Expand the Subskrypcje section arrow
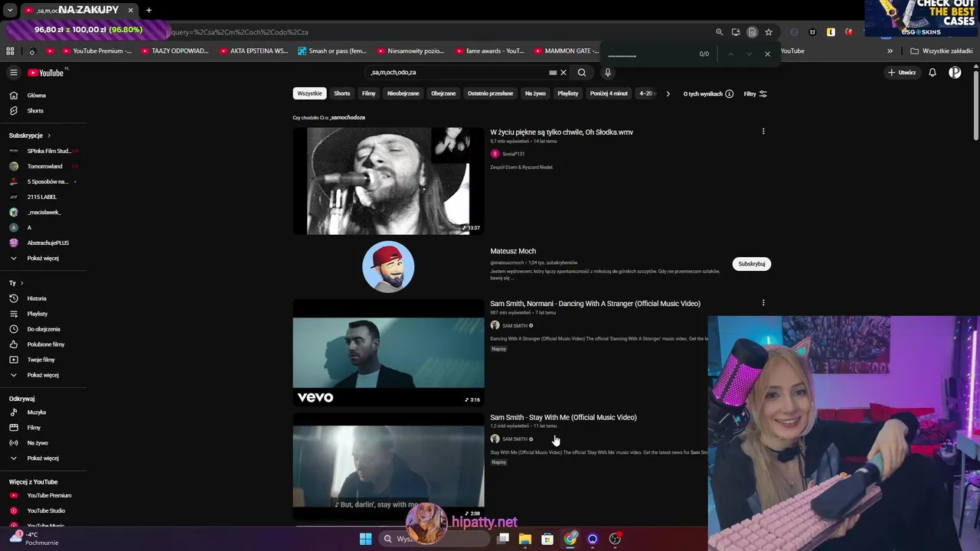The height and width of the screenshot is (551, 980). pos(49,135)
